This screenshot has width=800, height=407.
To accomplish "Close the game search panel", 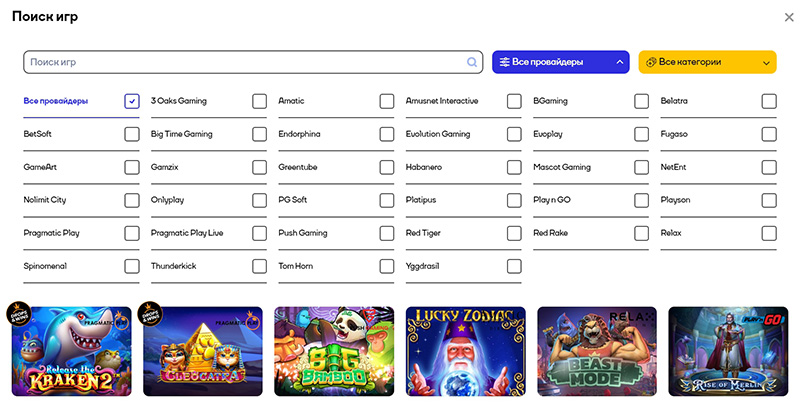I will click(789, 17).
